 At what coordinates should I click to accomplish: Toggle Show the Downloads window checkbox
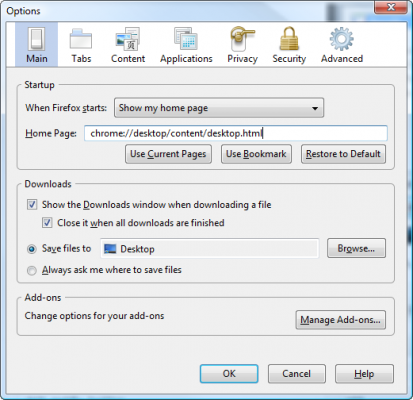32,204
